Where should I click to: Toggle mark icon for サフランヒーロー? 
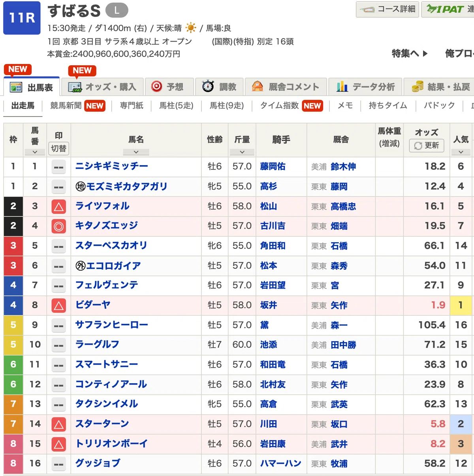point(58,325)
